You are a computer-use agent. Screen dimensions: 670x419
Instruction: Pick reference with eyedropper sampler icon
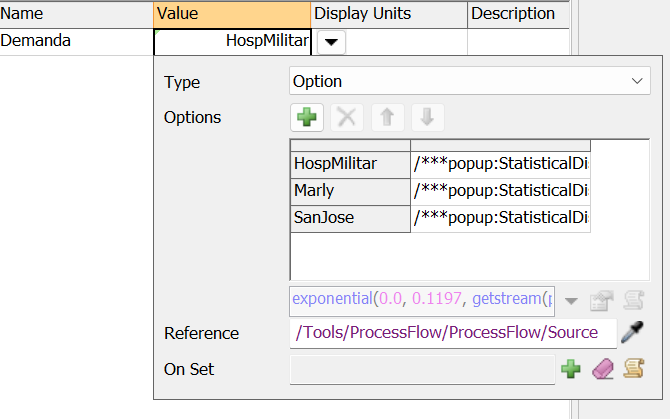tap(632, 332)
